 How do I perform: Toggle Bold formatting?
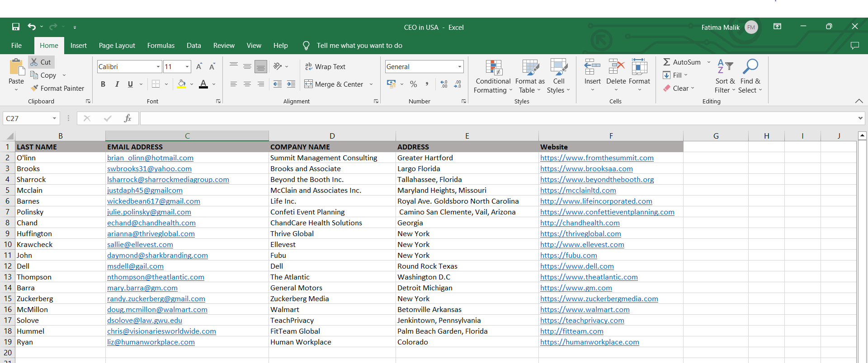click(x=103, y=84)
